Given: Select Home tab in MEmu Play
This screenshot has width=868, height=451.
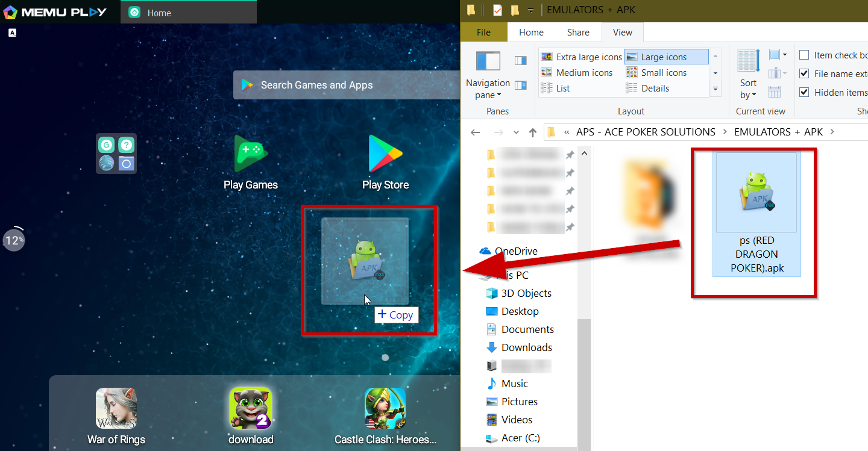Looking at the screenshot, I should pyautogui.click(x=189, y=13).
